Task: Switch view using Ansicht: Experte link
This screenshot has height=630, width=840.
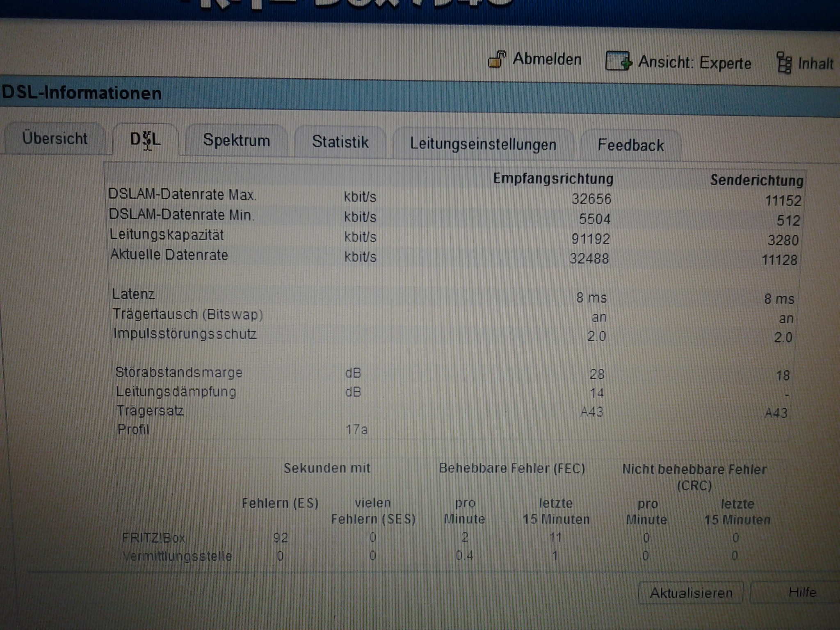Action: tap(694, 63)
